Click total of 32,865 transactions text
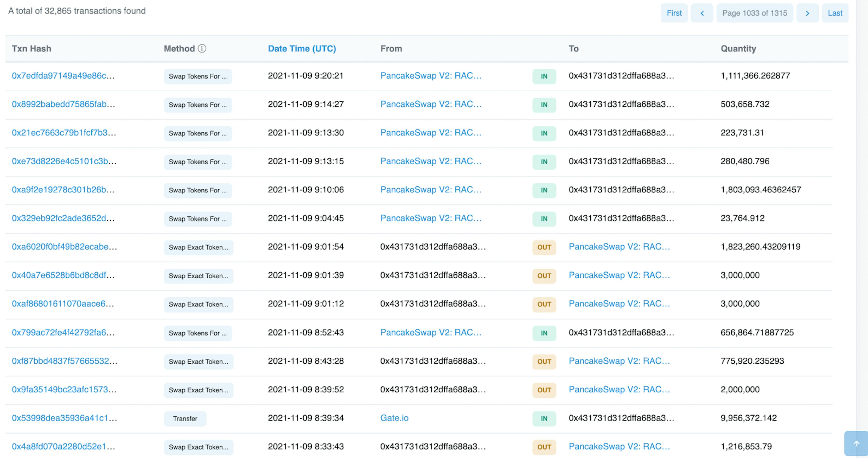 click(x=77, y=11)
